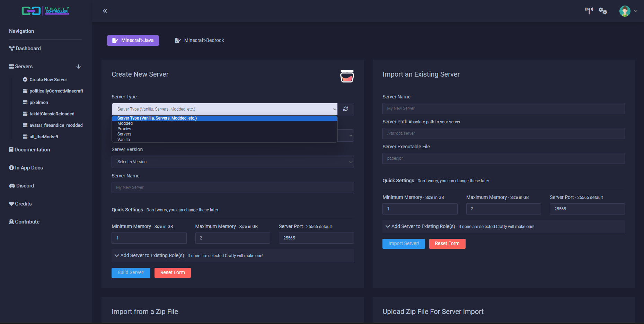Click the Contribute icon in sidebar
The width and height of the screenshot is (644, 324).
coord(11,222)
